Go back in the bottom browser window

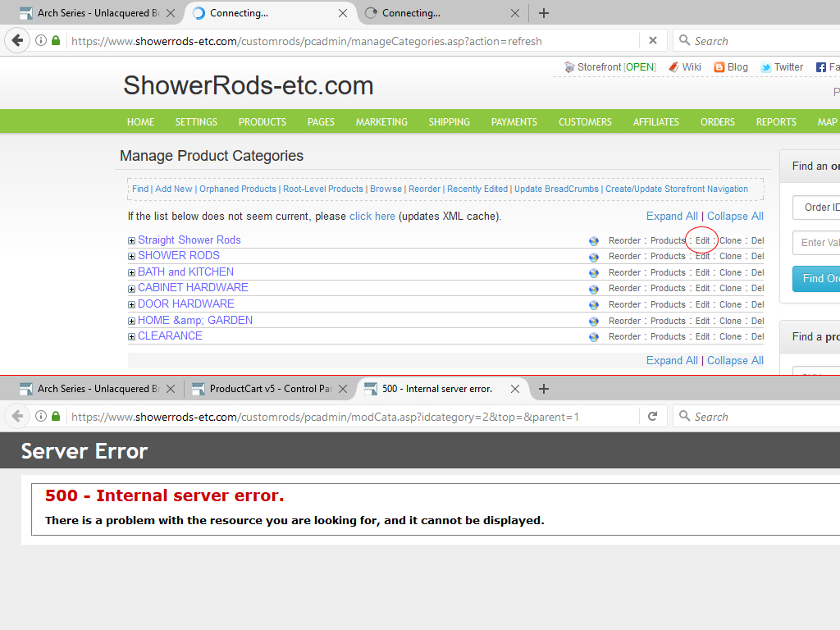click(x=17, y=416)
